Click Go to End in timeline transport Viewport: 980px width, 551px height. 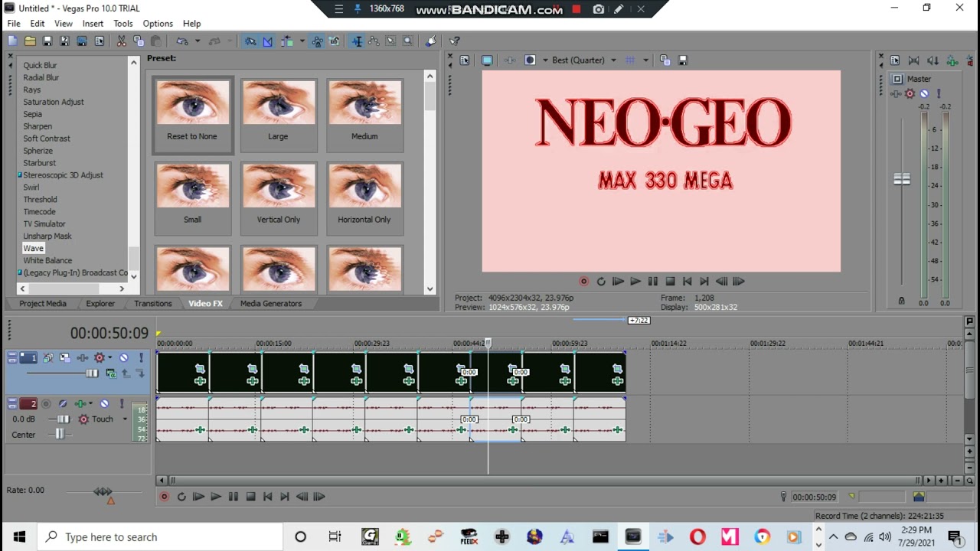(285, 497)
